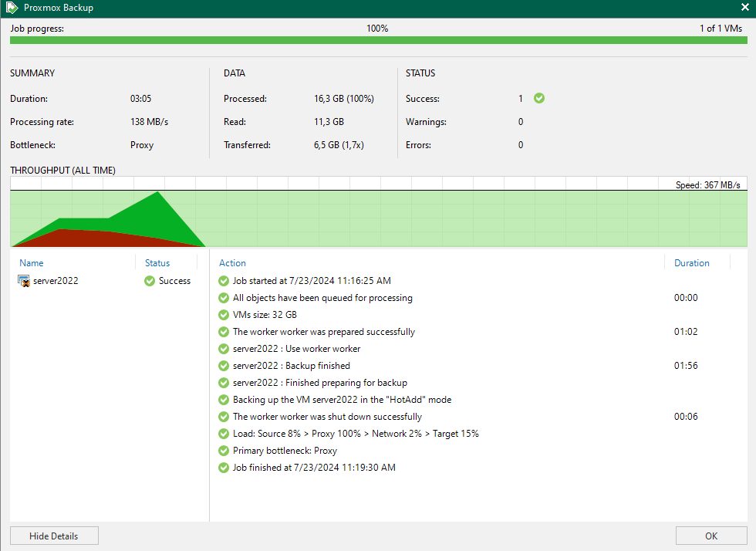Click 'All objects have been queued for processing'
Screen dimensions: 756x551
click(x=322, y=298)
